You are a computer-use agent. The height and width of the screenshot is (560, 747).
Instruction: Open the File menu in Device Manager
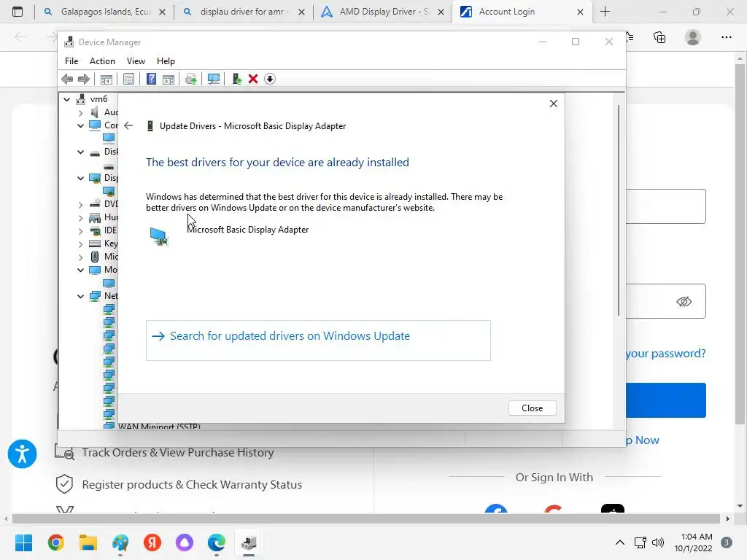pyautogui.click(x=71, y=61)
